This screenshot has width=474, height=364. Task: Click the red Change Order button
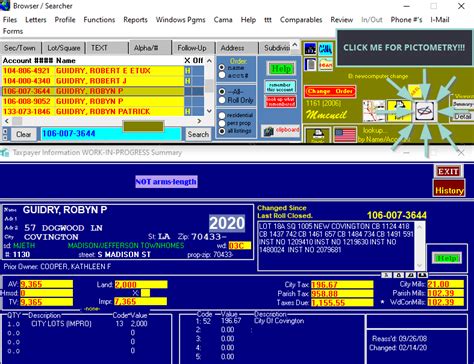click(330, 91)
